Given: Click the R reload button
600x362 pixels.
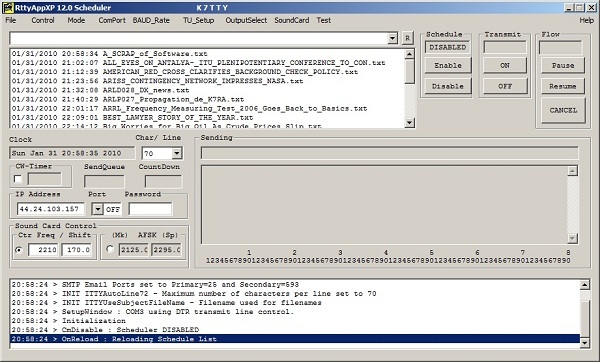Looking at the screenshot, I should (x=408, y=38).
